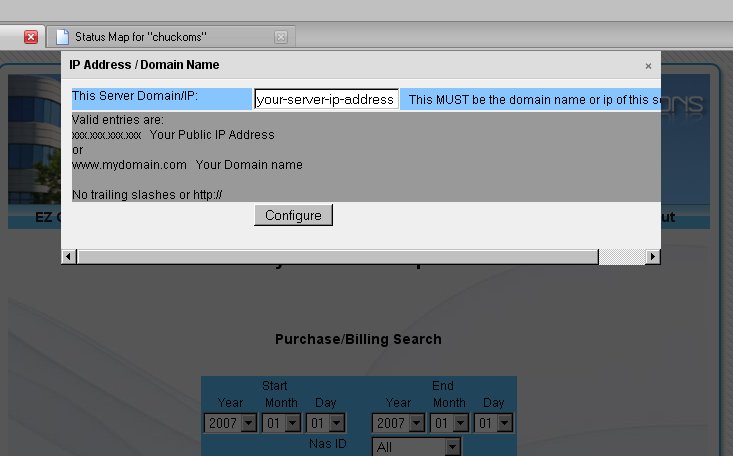Expand the Start Month dropdown
Image resolution: width=733 pixels, height=456 pixels.
click(282, 423)
